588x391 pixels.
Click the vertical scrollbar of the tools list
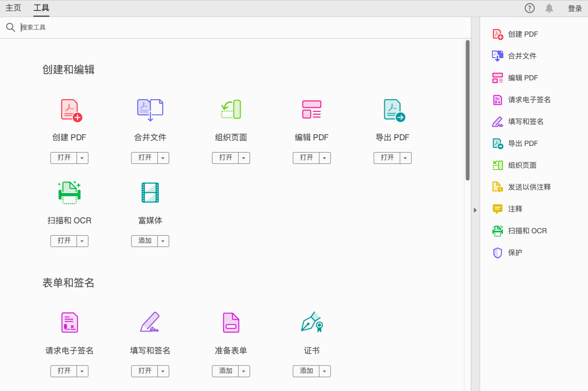[467, 110]
